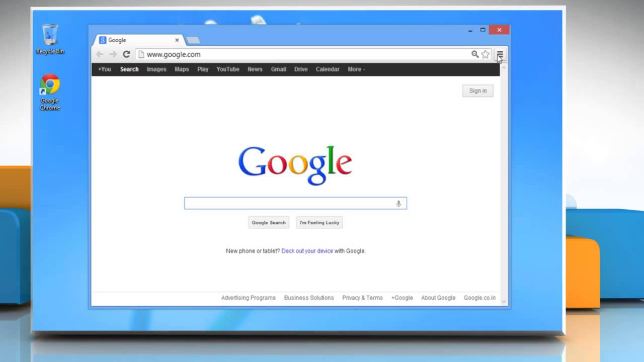Expand the More dropdown
644x362 pixels.
click(356, 69)
